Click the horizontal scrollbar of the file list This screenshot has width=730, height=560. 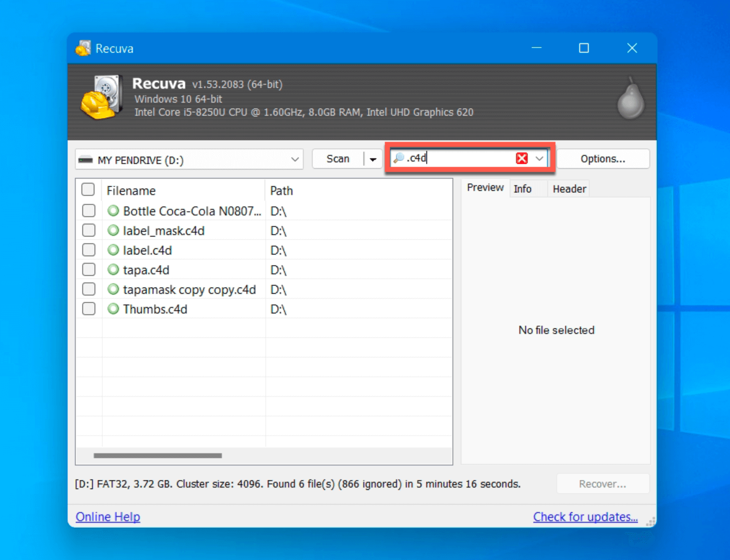coord(158,455)
